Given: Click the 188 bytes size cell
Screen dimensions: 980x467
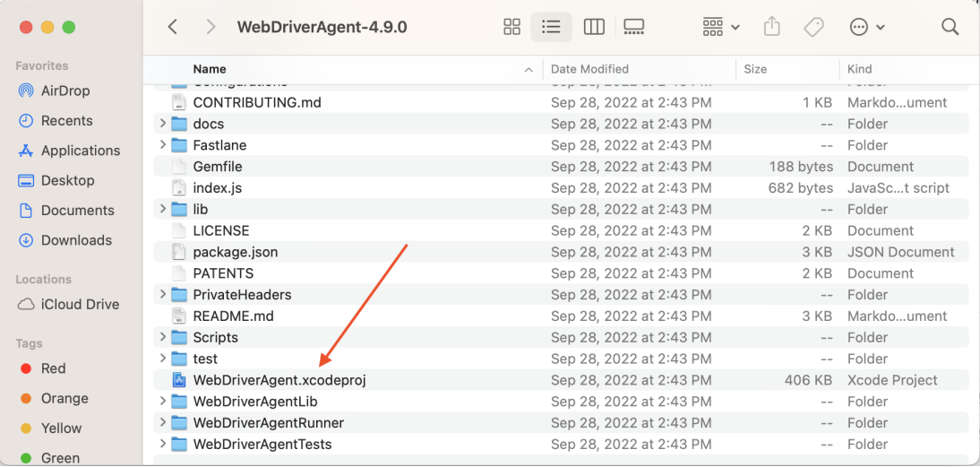Looking at the screenshot, I should (x=801, y=167).
